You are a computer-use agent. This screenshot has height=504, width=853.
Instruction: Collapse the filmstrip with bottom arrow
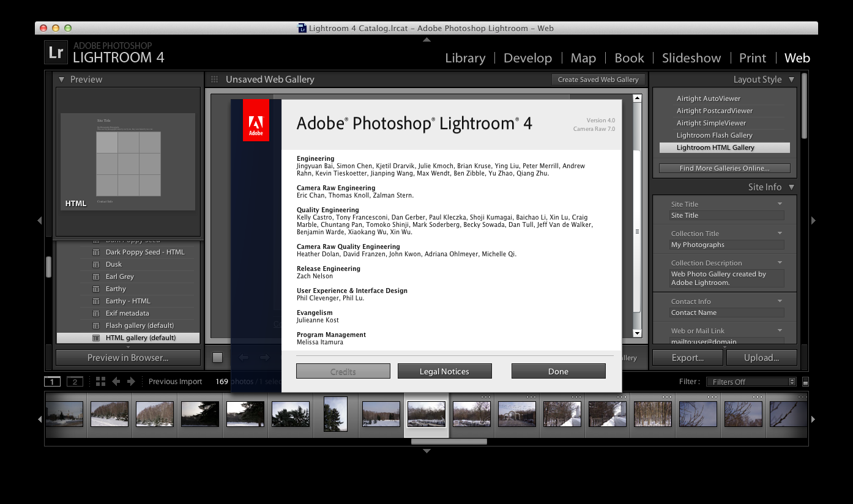tap(426, 451)
